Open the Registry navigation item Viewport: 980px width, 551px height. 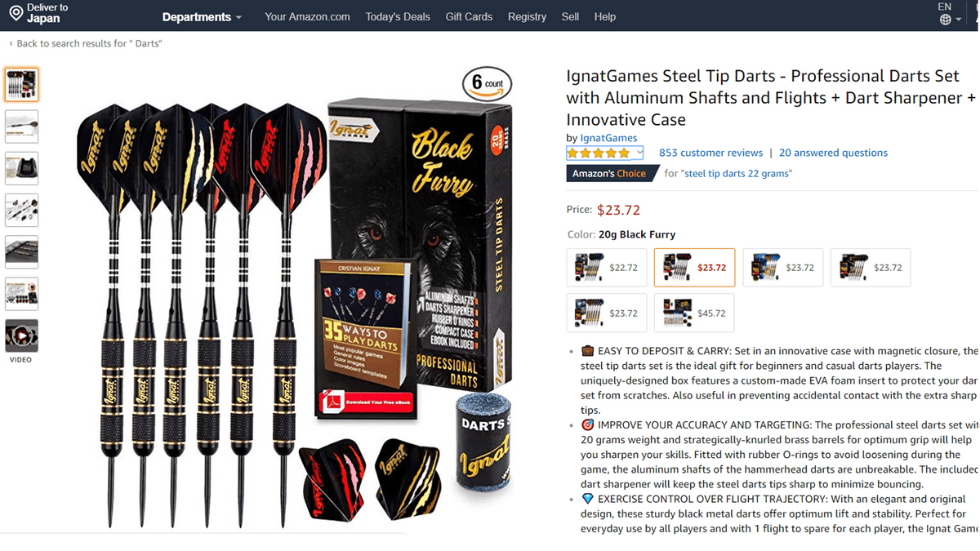[527, 17]
